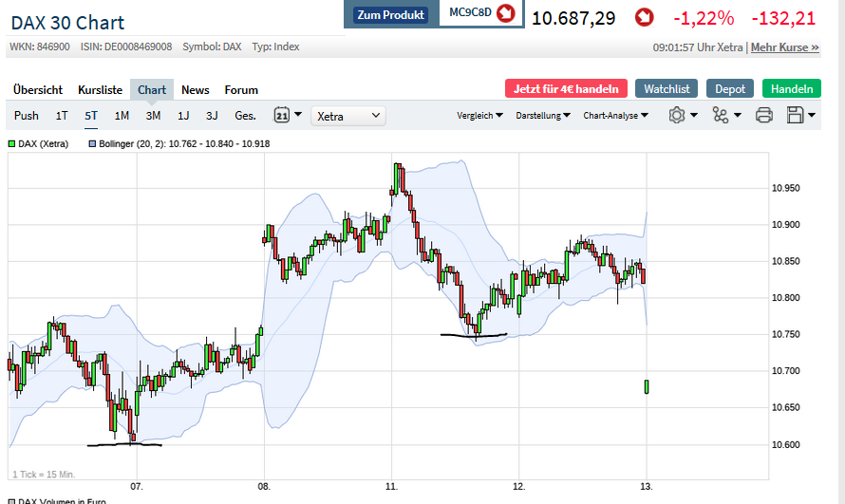
Task: Print the chart via printer icon
Action: [x=763, y=116]
